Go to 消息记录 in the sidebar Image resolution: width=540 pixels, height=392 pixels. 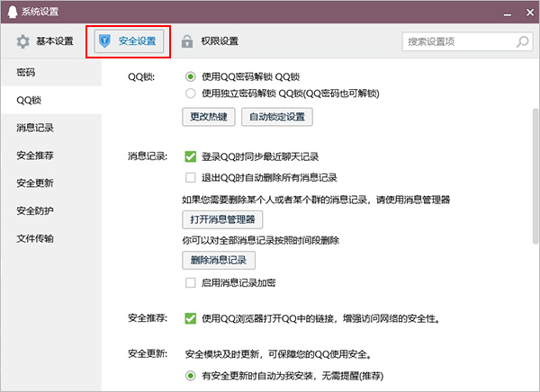tap(51, 128)
